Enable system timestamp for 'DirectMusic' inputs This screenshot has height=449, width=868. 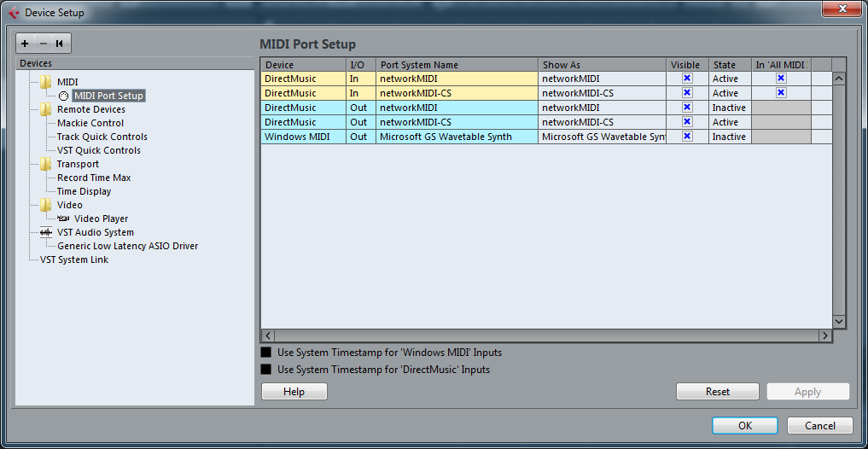click(x=266, y=370)
